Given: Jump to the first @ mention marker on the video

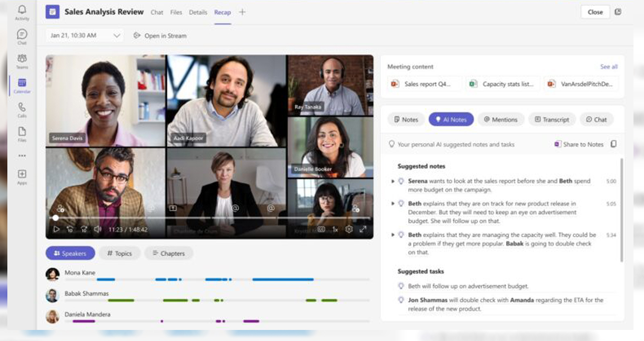Looking at the screenshot, I should click(x=236, y=208).
